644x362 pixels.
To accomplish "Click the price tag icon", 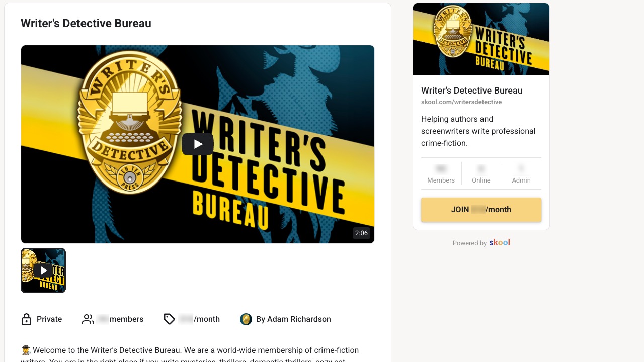I will (x=170, y=319).
